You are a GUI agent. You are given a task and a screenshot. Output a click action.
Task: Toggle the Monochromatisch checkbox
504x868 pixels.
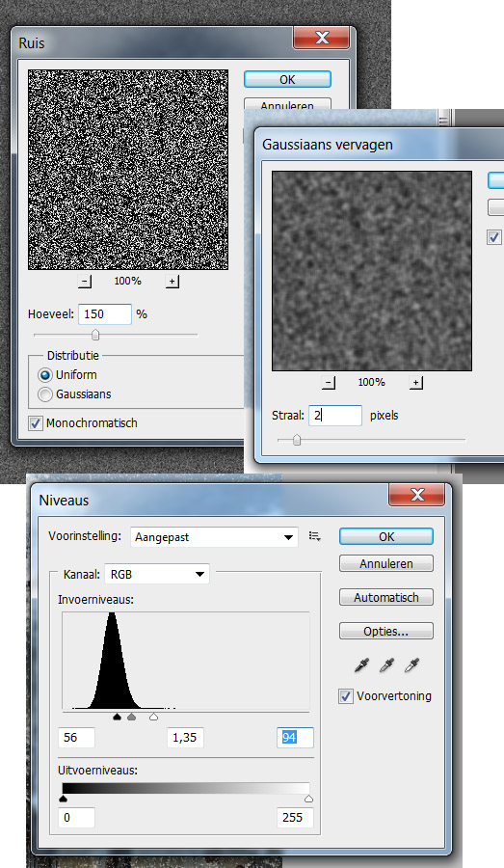tap(35, 423)
